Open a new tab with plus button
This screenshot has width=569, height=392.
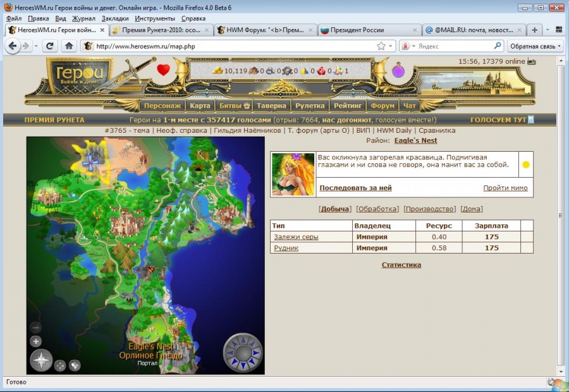tap(534, 30)
